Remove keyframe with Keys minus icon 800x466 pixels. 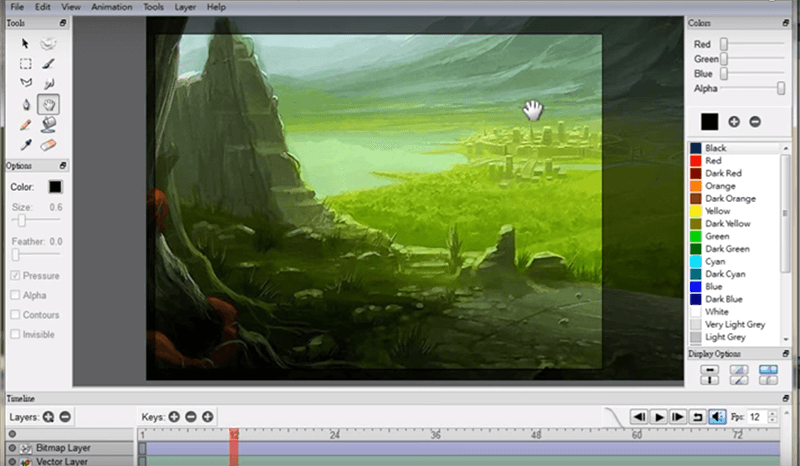pos(191,417)
